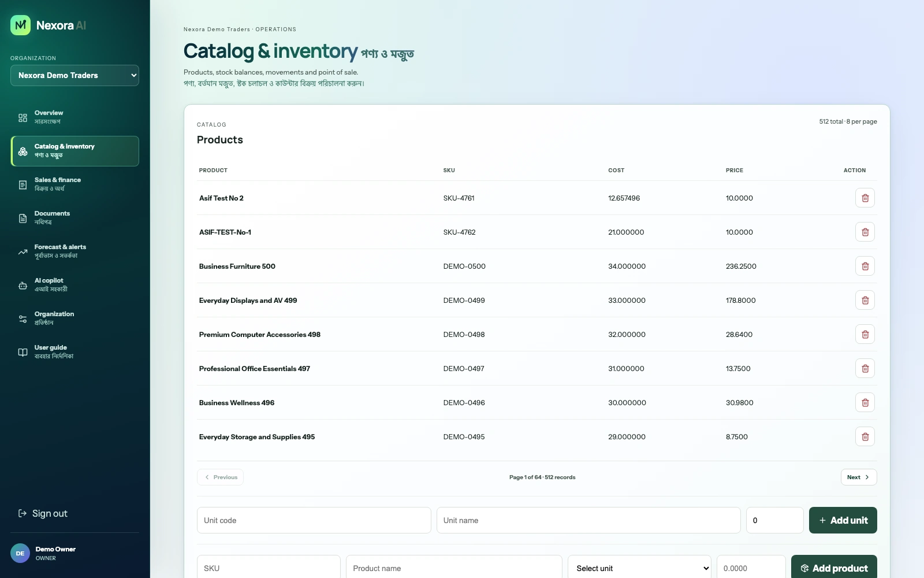The height and width of the screenshot is (578, 924).
Task: Open the Nexora Demo Traders organization dropdown
Action: point(74,75)
